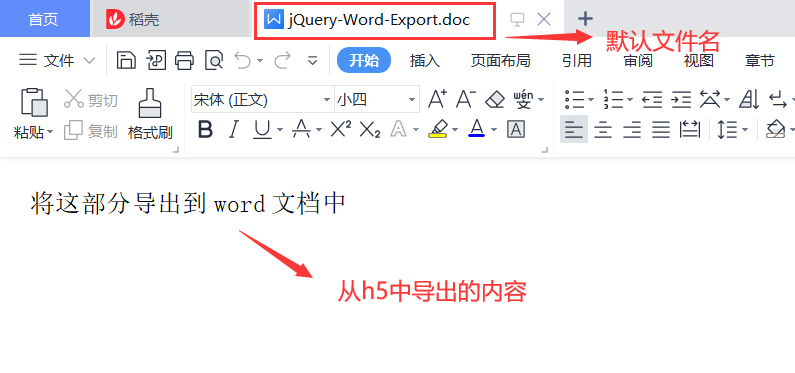This screenshot has width=795, height=373.
Task: Click the Paste (粘贴) clipboard icon
Action: click(34, 103)
